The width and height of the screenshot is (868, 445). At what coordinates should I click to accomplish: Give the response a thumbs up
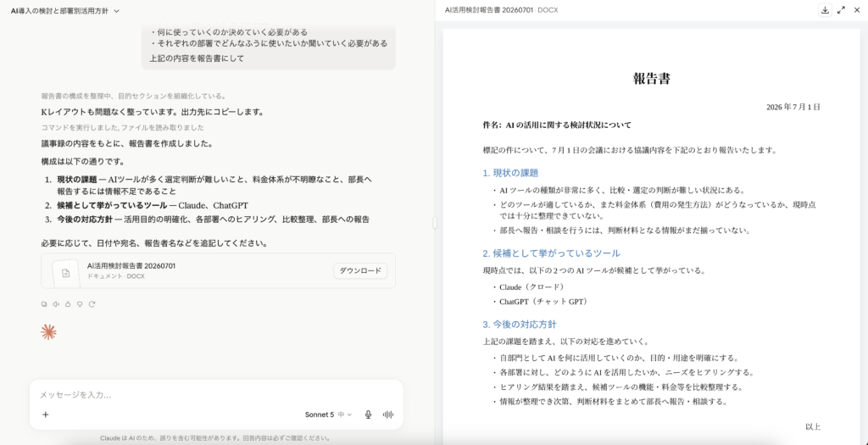click(x=68, y=303)
